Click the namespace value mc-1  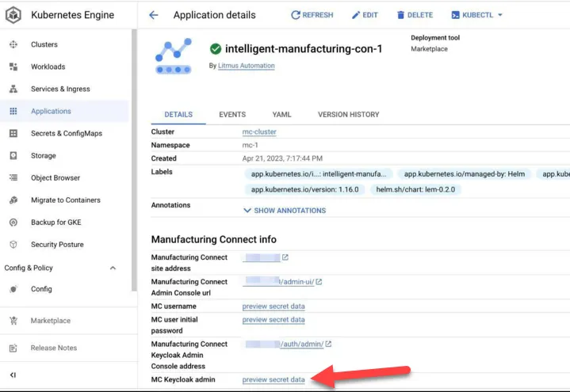tap(250, 145)
